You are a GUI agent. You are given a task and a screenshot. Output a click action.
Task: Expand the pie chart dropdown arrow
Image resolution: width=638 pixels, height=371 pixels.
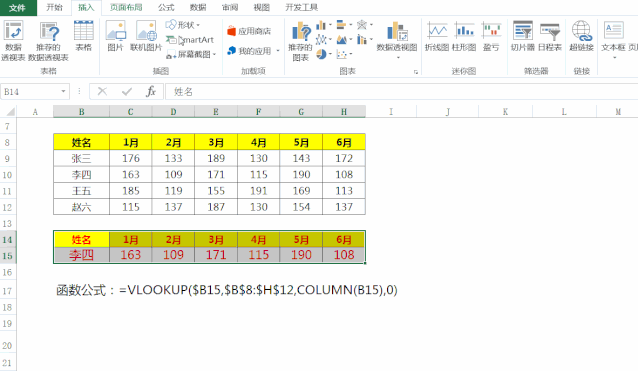(330, 54)
